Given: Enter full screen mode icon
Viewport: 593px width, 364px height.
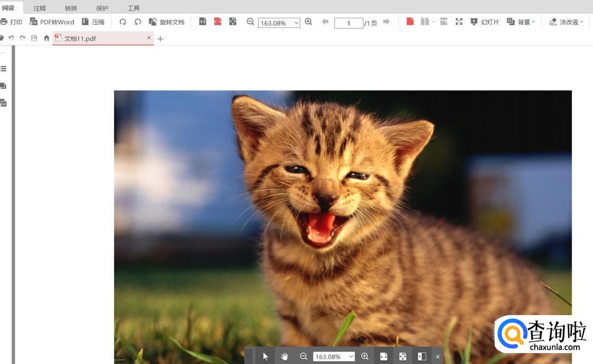Looking at the screenshot, I should 459,22.
